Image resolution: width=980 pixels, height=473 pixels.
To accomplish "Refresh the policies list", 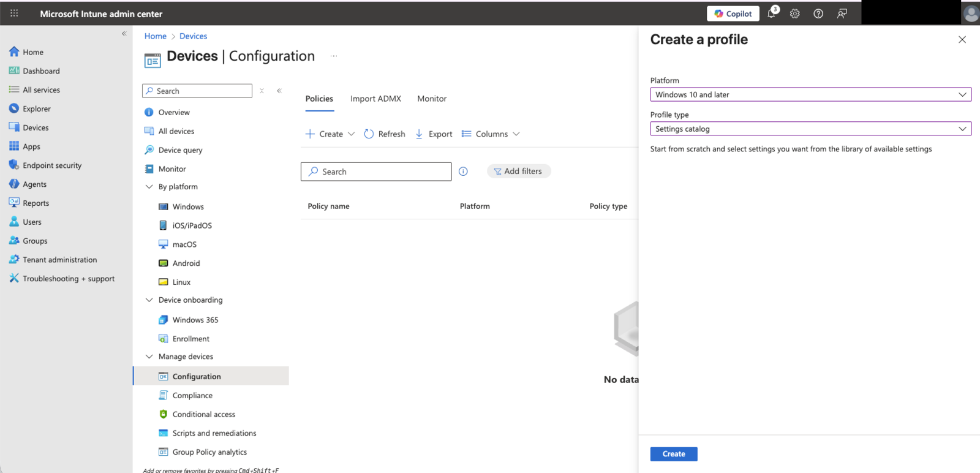I will pos(385,134).
